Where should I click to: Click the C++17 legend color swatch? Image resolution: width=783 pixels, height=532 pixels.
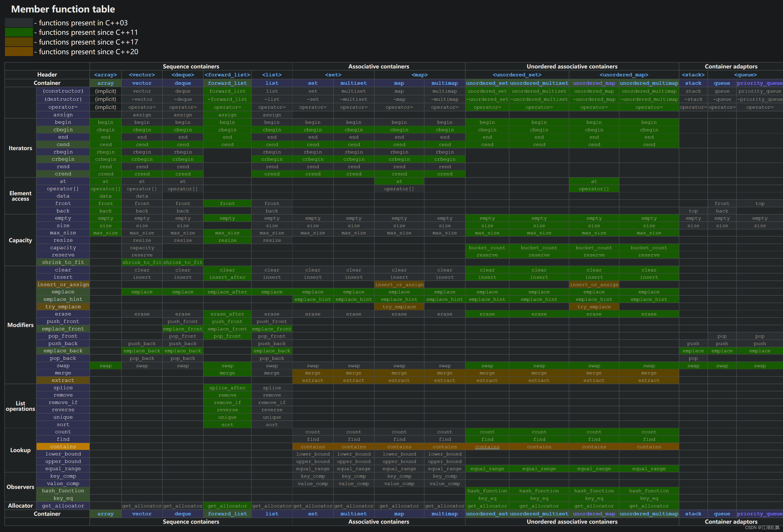coord(19,42)
